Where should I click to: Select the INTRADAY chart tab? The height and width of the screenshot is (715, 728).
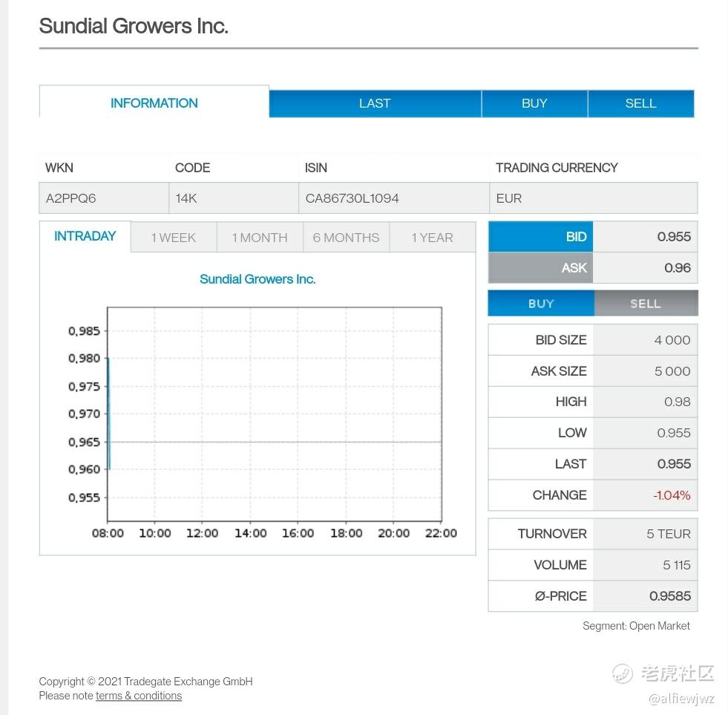pyautogui.click(x=85, y=236)
